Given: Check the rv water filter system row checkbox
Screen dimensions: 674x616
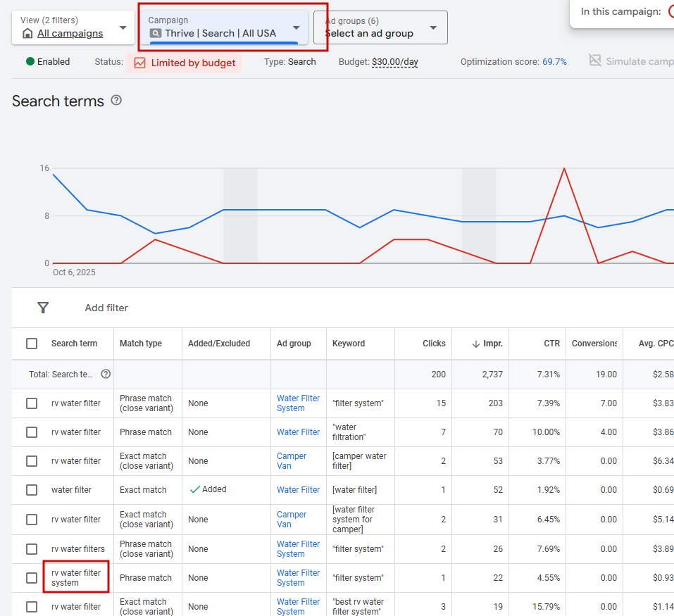Looking at the screenshot, I should click(x=32, y=578).
